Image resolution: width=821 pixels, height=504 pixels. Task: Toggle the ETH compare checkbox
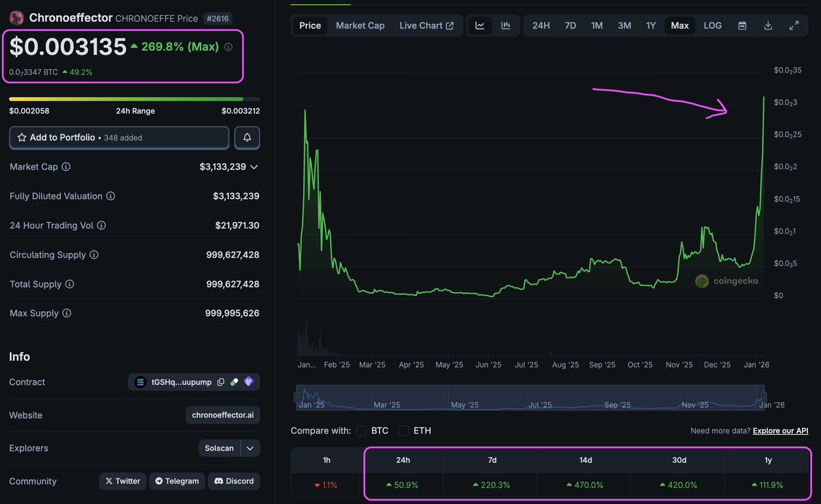[404, 431]
